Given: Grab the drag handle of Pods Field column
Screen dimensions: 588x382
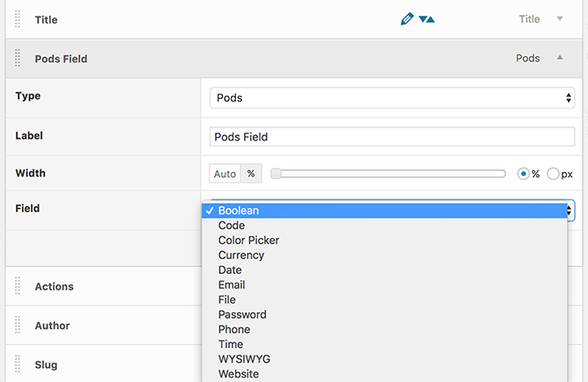Looking at the screenshot, I should [x=18, y=59].
